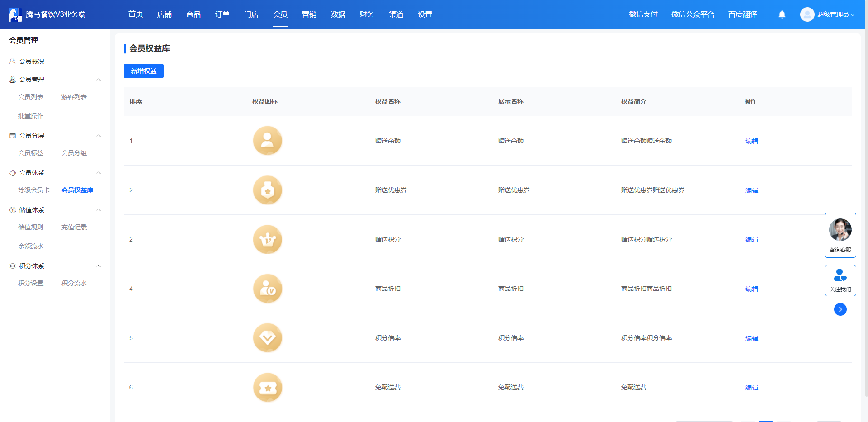Click the super admin avatar

point(807,14)
